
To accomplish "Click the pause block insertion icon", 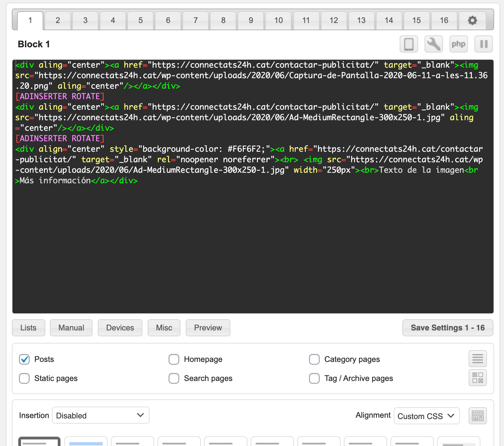I will [x=484, y=44].
